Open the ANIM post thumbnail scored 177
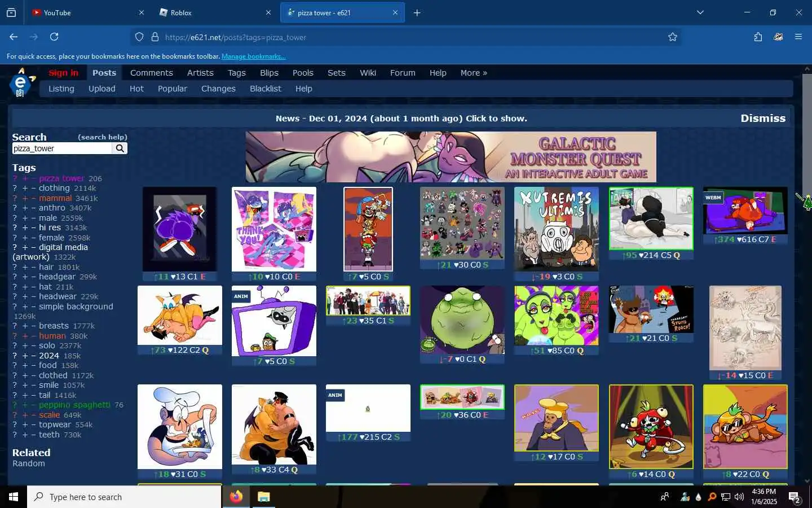 pyautogui.click(x=368, y=408)
